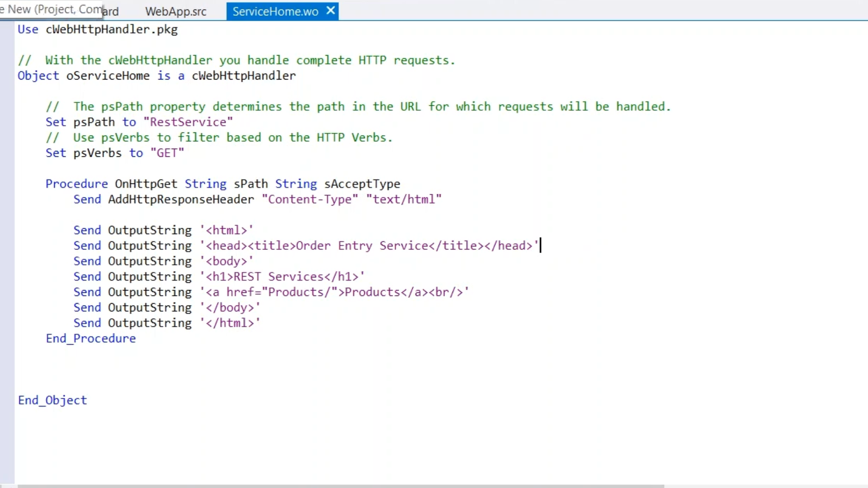
Task: Place cursor in the '<html>' output string
Action: pyautogui.click(x=226, y=230)
